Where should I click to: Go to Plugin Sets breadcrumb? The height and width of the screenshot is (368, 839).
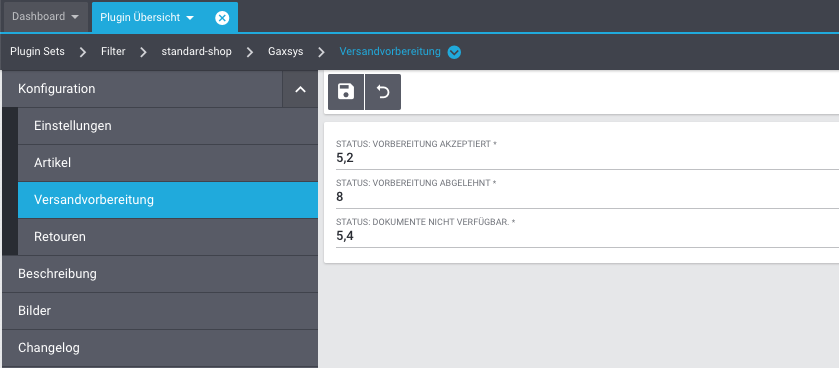(37, 52)
